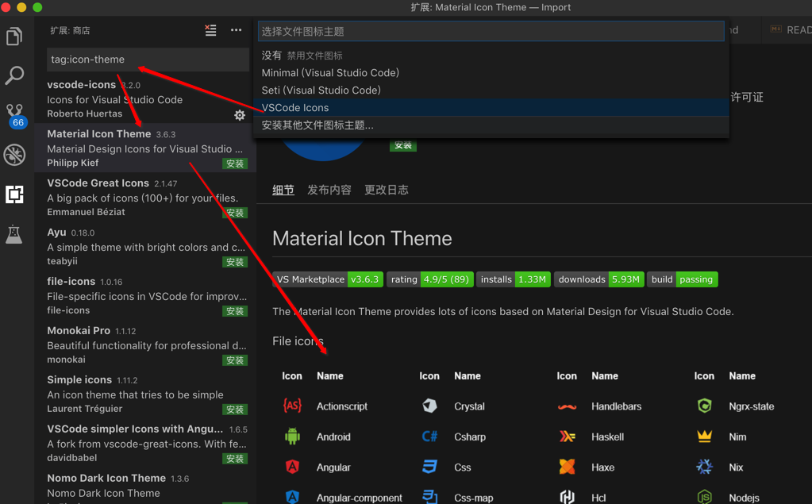
Task: Select the 没有 disable file icons option
Action: [491, 56]
